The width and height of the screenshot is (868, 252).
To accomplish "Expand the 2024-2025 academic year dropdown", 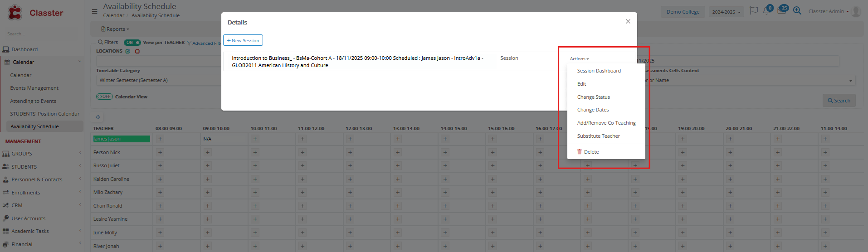I will click(x=726, y=12).
